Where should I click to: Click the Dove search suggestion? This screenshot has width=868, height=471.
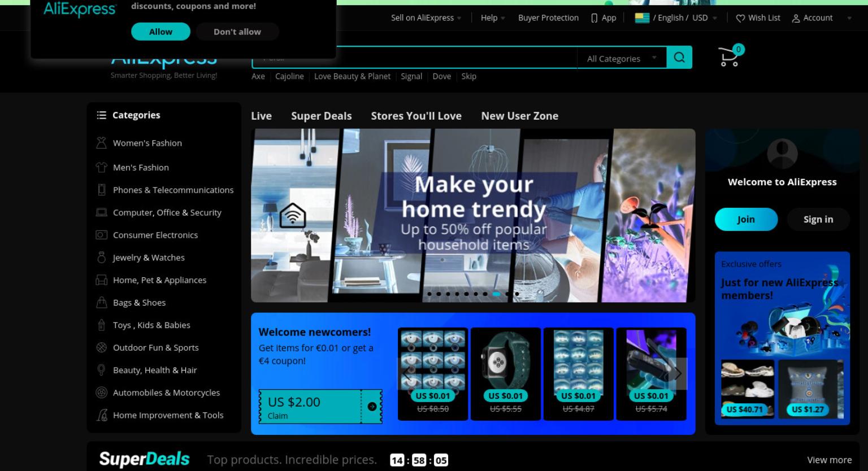click(x=441, y=76)
